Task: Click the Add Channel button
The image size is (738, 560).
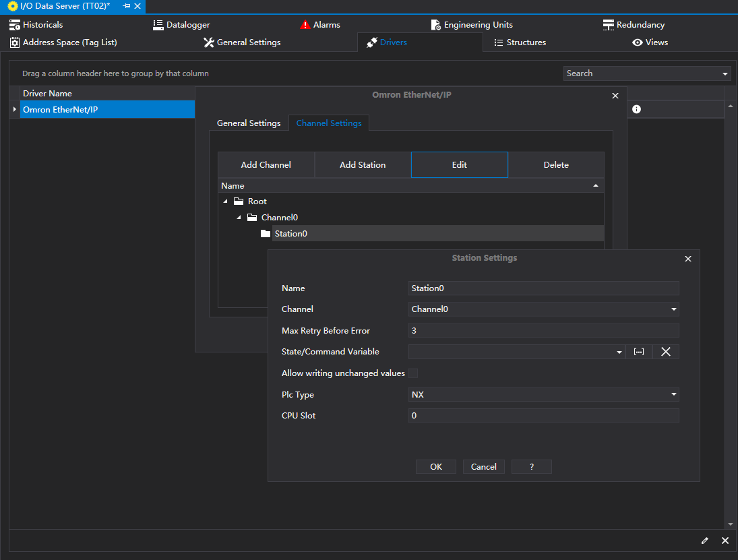Action: [266, 165]
